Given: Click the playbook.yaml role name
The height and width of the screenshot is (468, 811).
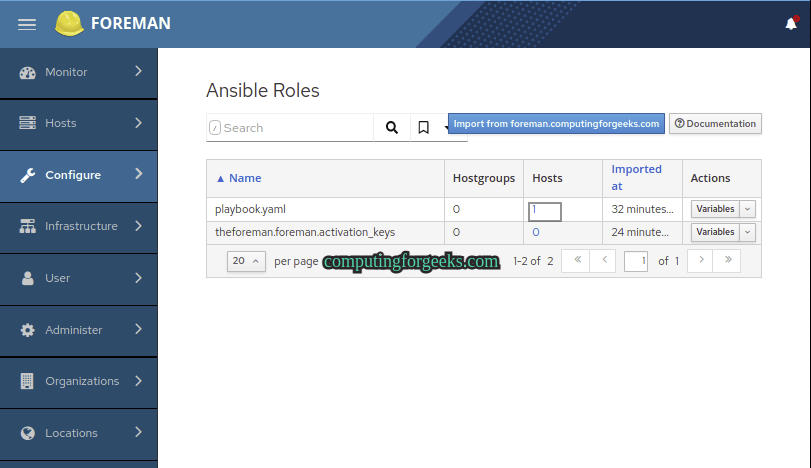Looking at the screenshot, I should pyautogui.click(x=250, y=209).
